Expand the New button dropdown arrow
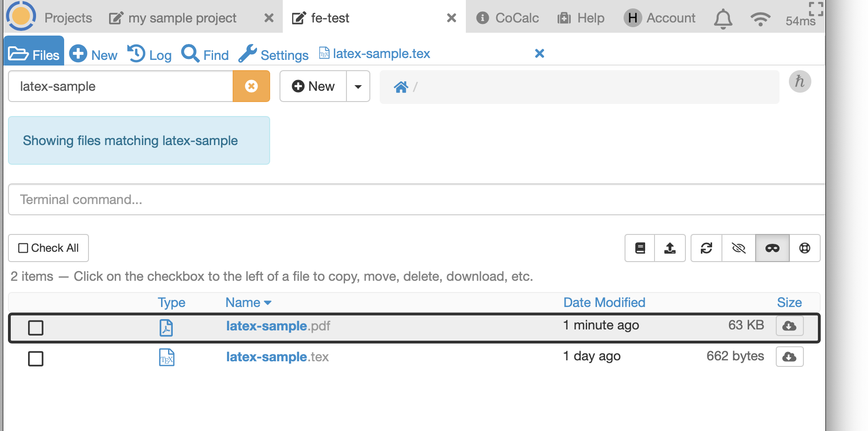868x431 pixels. [x=358, y=87]
